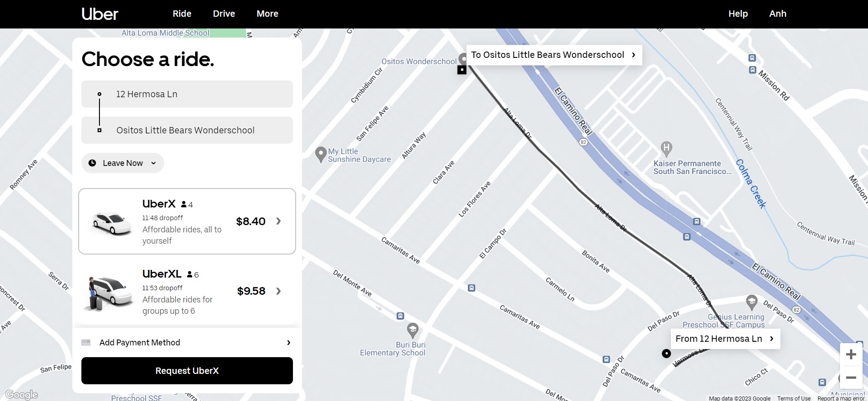Open the Anh account menu
868x401 pixels.
(778, 14)
